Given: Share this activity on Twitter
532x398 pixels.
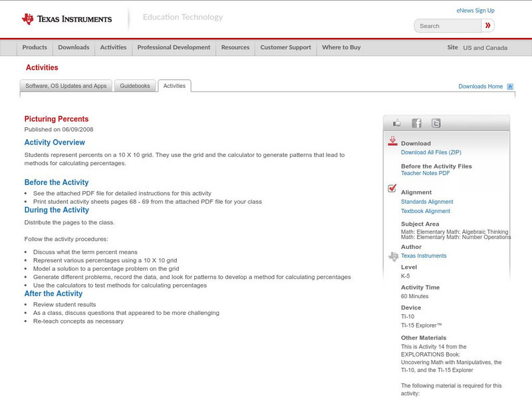Looking at the screenshot, I should pyautogui.click(x=436, y=122).
